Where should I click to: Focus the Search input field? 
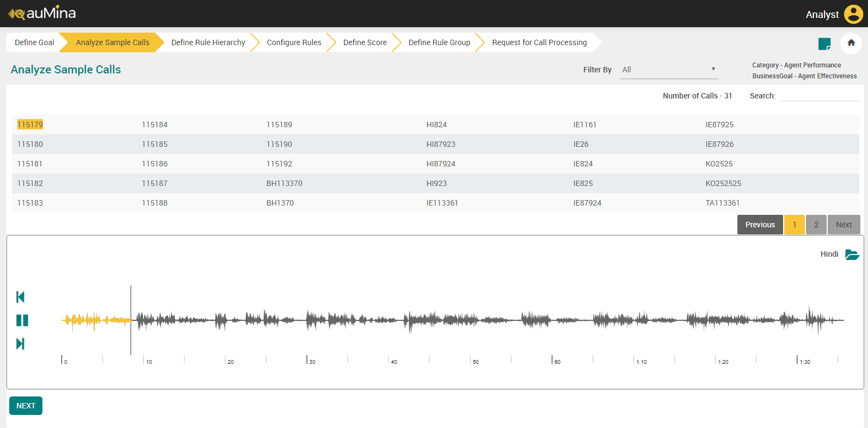(820, 96)
